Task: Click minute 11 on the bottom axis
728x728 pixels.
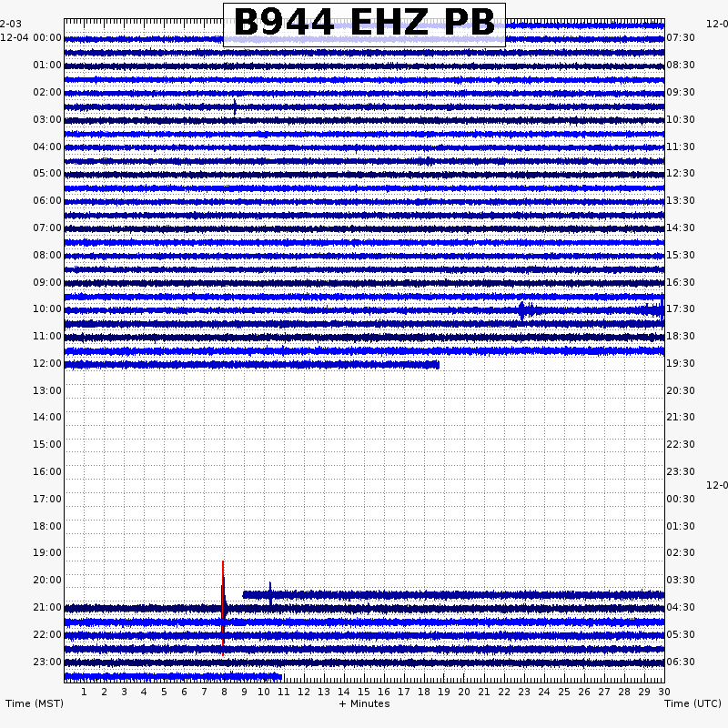Action: point(284,692)
